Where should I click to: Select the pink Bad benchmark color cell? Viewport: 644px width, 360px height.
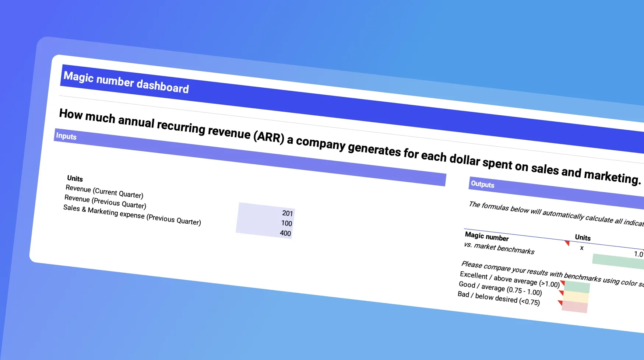click(x=574, y=307)
